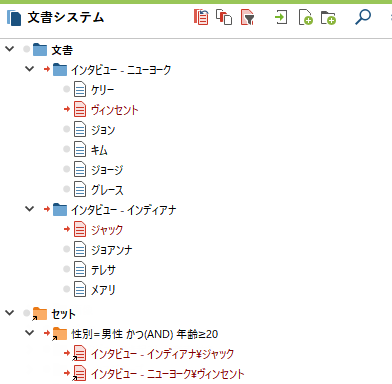Viewport: 392px width, 384px height.
Task: Toggle the セット activation circle
Action: (27, 313)
